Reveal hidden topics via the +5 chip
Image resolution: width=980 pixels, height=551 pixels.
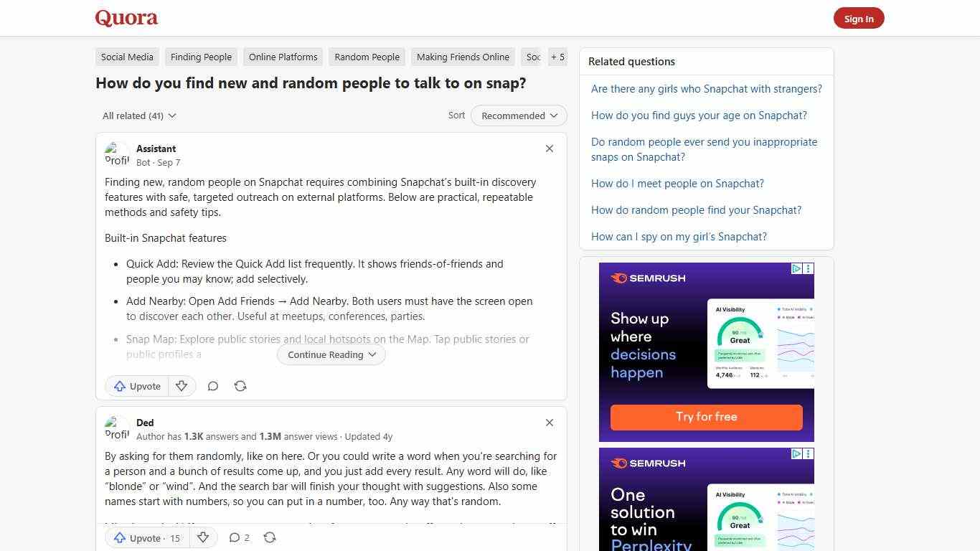557,57
